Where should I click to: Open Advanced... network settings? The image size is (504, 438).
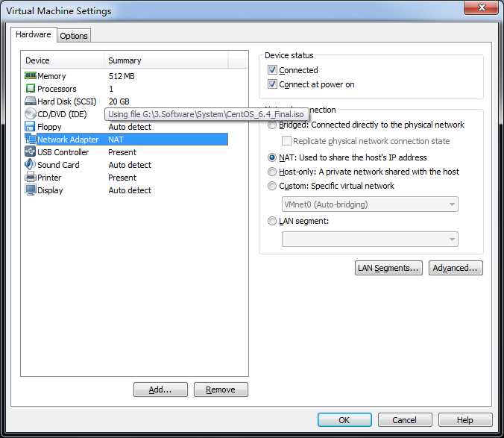456,268
